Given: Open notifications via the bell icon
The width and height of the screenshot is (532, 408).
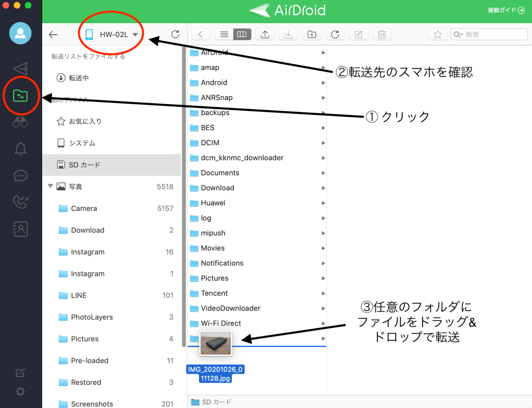Looking at the screenshot, I should click(20, 149).
